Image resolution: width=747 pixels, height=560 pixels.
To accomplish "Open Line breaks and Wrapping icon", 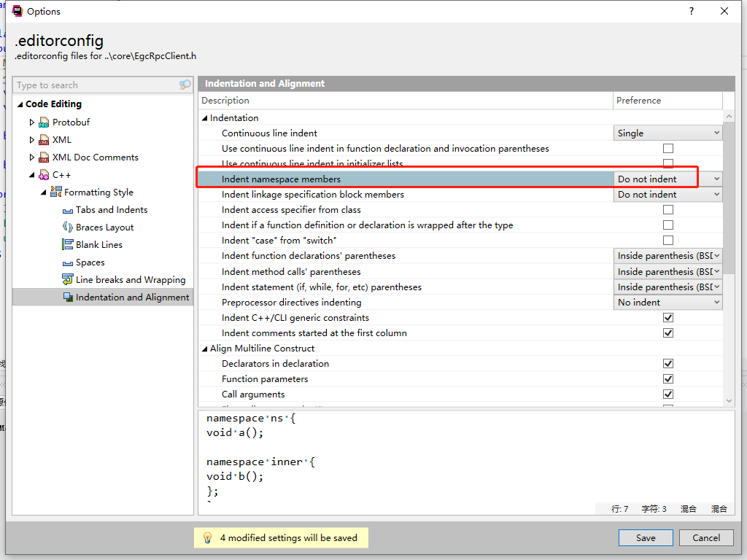I will (66, 279).
